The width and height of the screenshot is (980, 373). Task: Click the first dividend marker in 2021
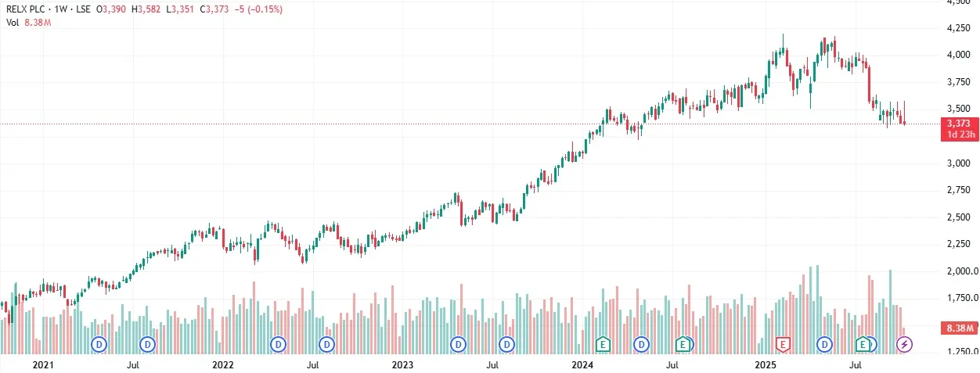point(99,343)
